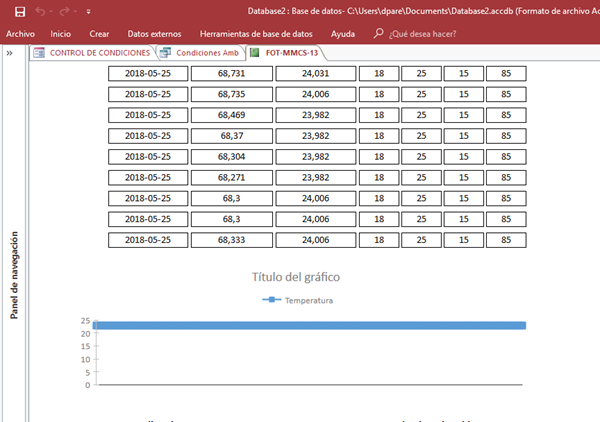The image size is (600, 422).
Task: Click the Redo arrow icon
Action: tap(64, 11)
